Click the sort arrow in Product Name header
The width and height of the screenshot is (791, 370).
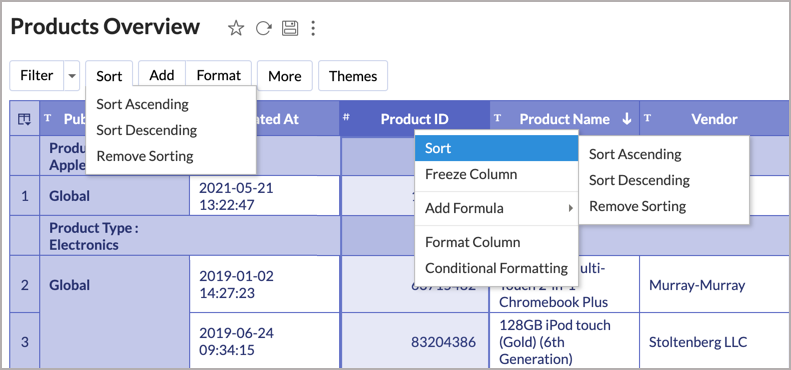click(x=627, y=119)
